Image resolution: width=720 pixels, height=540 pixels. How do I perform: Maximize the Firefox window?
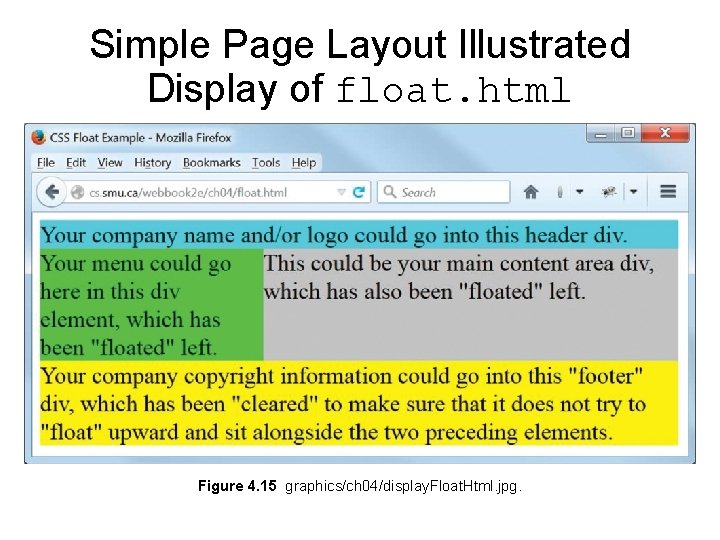[627, 133]
